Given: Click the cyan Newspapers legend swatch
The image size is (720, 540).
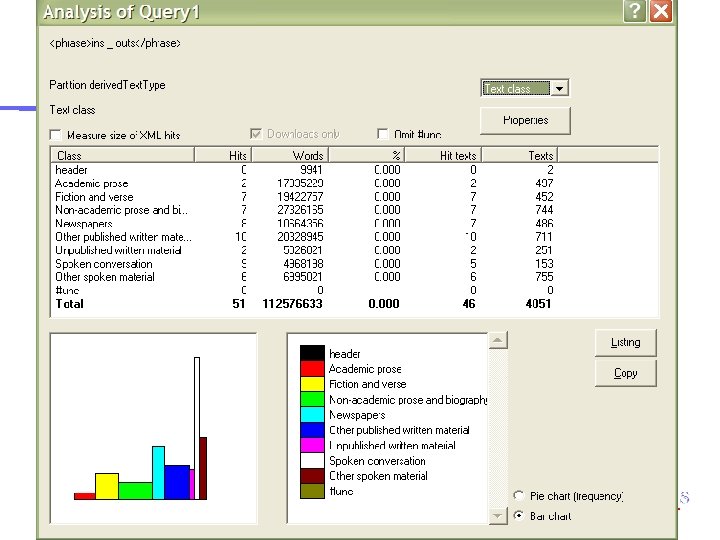Looking at the screenshot, I should 312,415.
